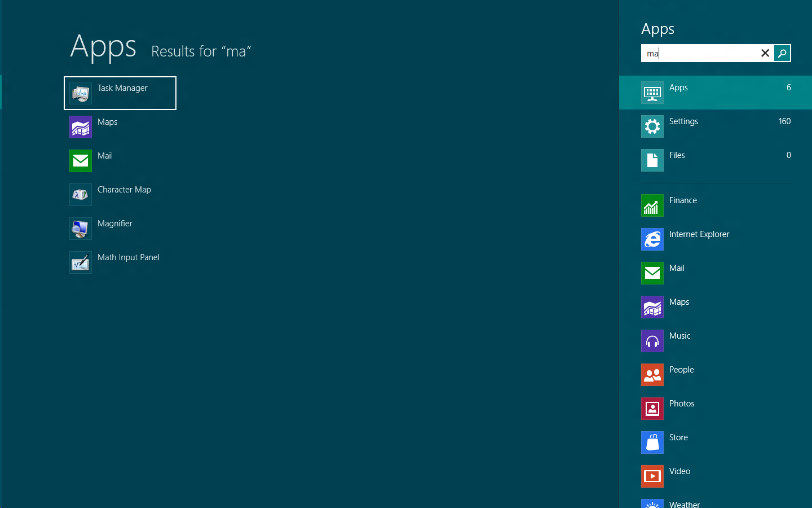Open Math Input Panel icon
This screenshot has height=508, width=812.
pos(81,262)
